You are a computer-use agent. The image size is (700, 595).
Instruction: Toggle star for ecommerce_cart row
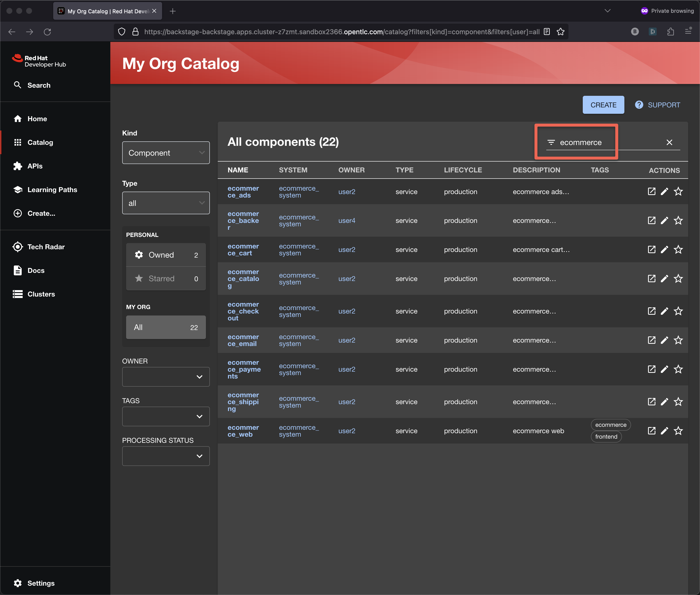coord(678,250)
